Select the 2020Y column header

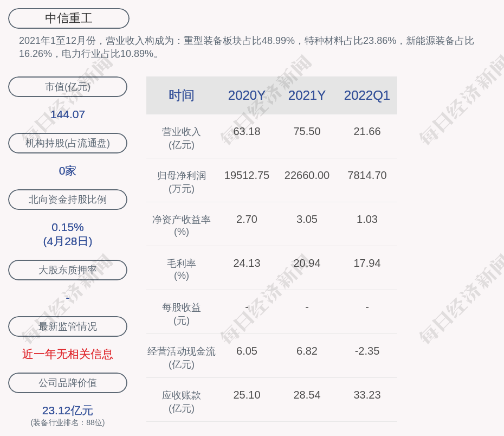click(x=247, y=95)
